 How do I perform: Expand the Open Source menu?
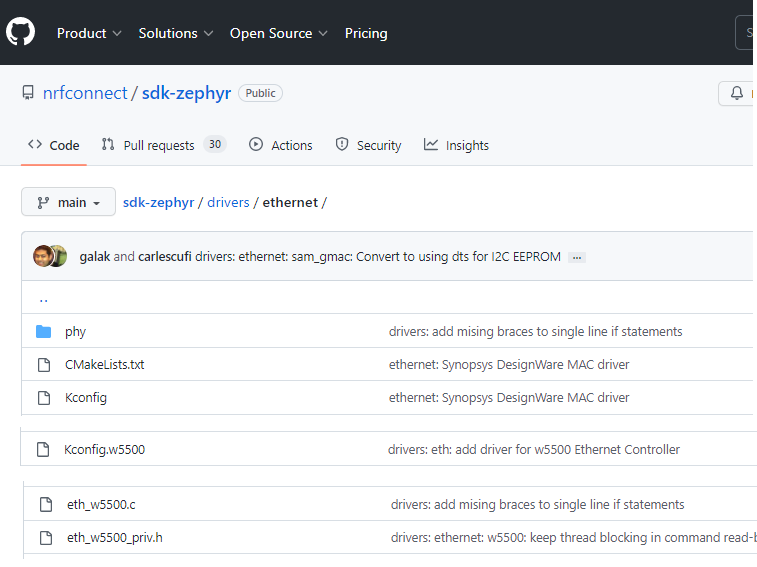click(279, 33)
